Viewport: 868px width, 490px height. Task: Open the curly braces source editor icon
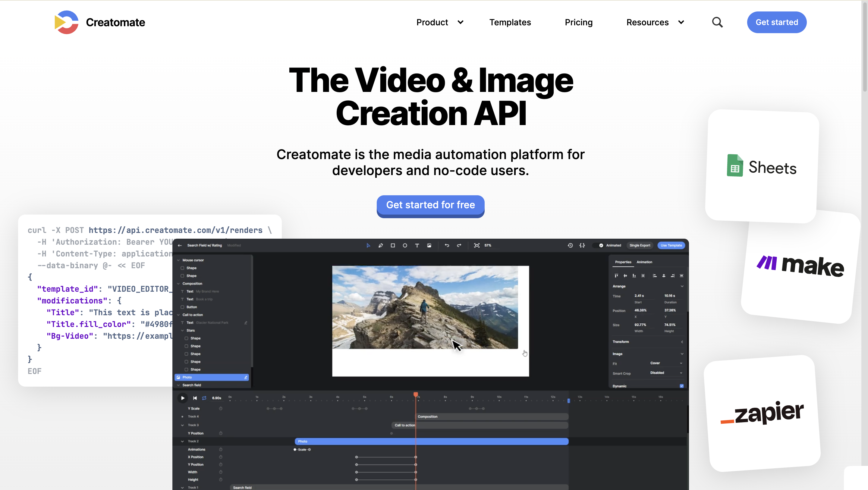pyautogui.click(x=582, y=245)
